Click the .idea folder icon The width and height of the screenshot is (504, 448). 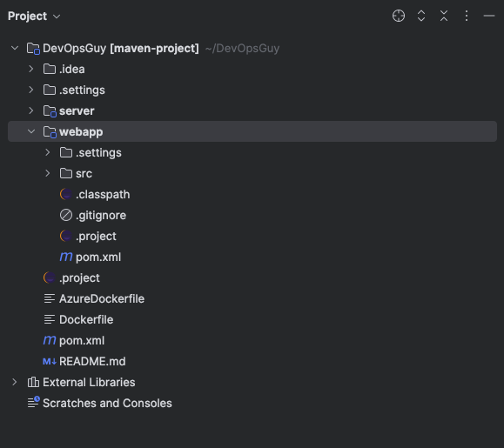tap(50, 69)
